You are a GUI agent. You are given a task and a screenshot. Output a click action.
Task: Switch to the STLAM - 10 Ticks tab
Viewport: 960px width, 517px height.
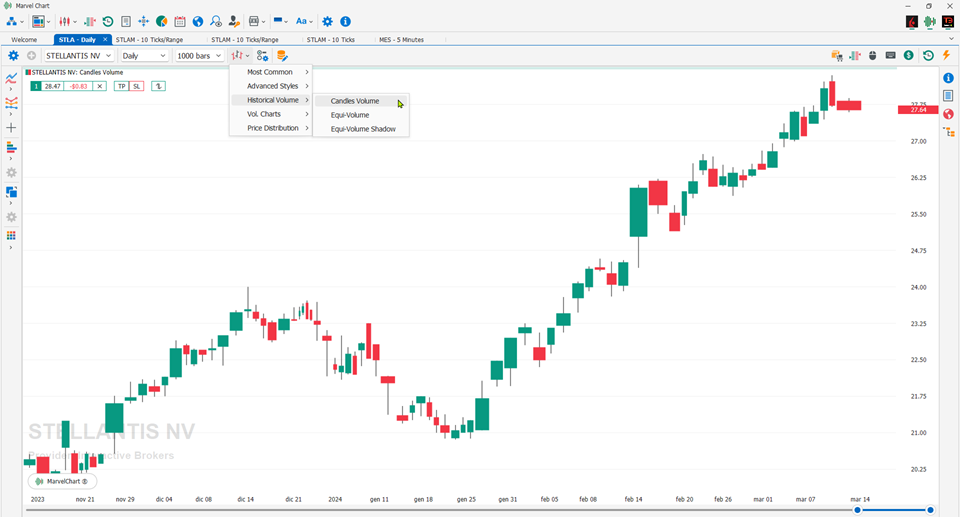331,39
